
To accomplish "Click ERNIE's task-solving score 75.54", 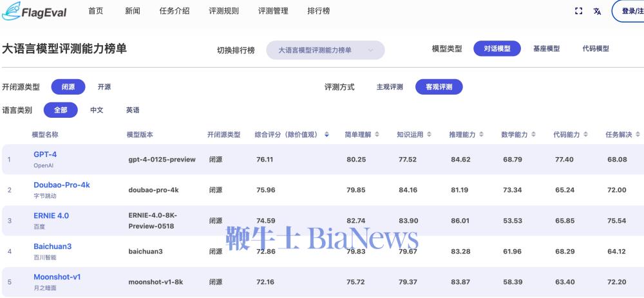I will pos(617,221).
